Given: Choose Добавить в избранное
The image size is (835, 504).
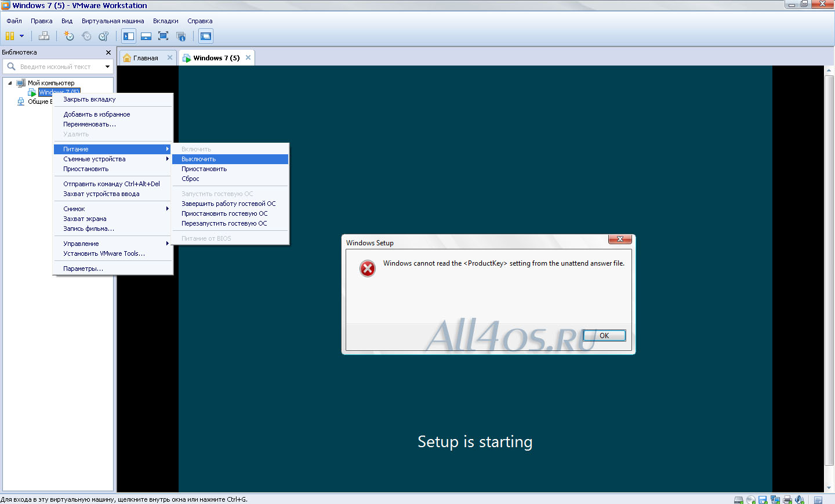Looking at the screenshot, I should coord(113,114).
